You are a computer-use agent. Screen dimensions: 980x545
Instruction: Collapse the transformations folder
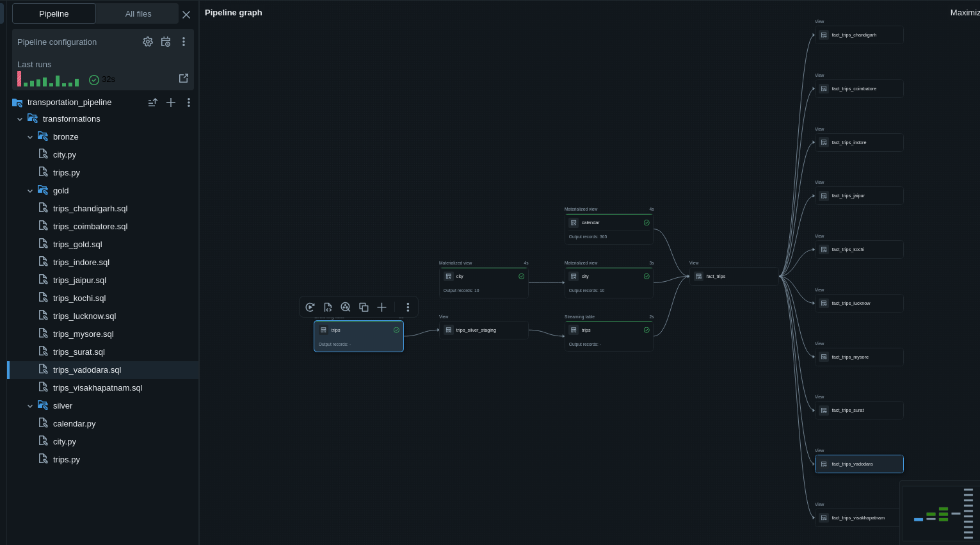coord(20,118)
